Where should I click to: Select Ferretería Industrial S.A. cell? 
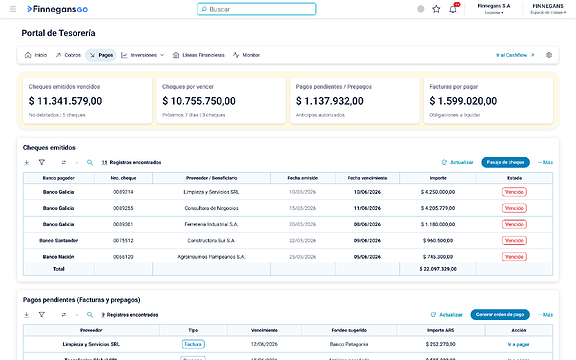211,224
